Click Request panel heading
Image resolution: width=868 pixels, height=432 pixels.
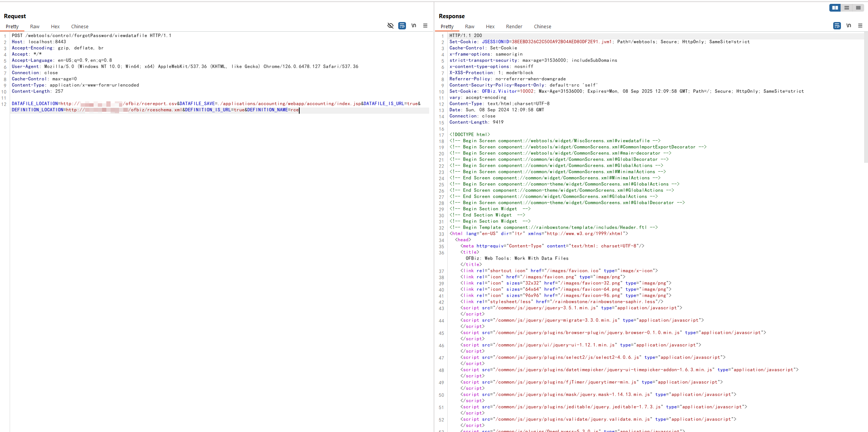click(15, 16)
